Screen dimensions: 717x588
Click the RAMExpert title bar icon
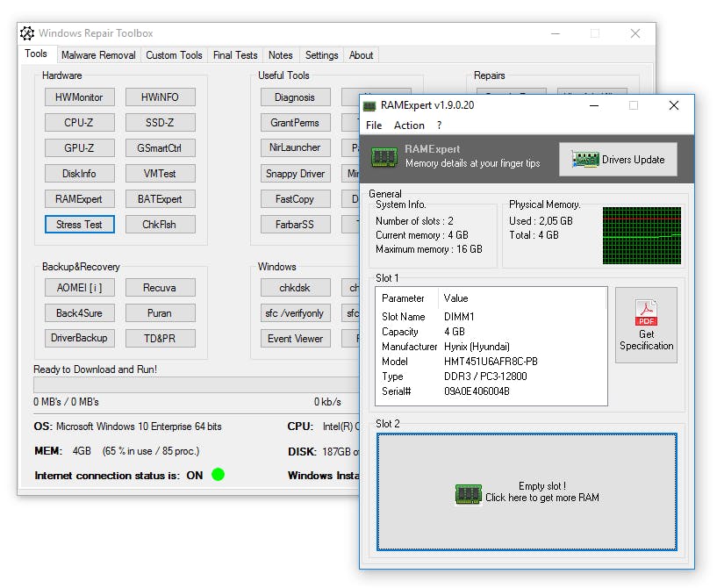pyautogui.click(x=371, y=105)
